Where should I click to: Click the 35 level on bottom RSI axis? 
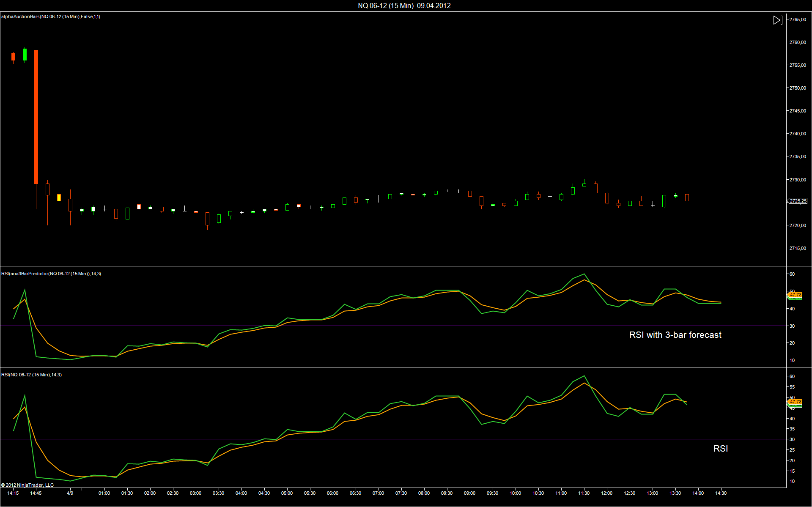click(x=792, y=429)
